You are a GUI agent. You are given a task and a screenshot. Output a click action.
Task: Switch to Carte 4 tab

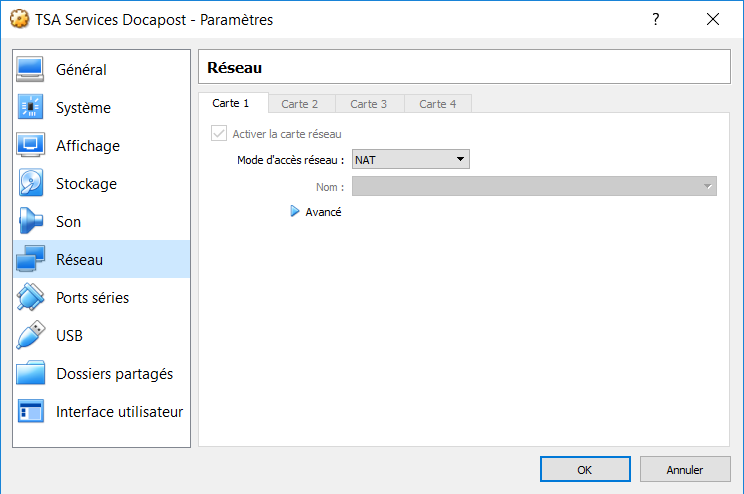point(438,104)
